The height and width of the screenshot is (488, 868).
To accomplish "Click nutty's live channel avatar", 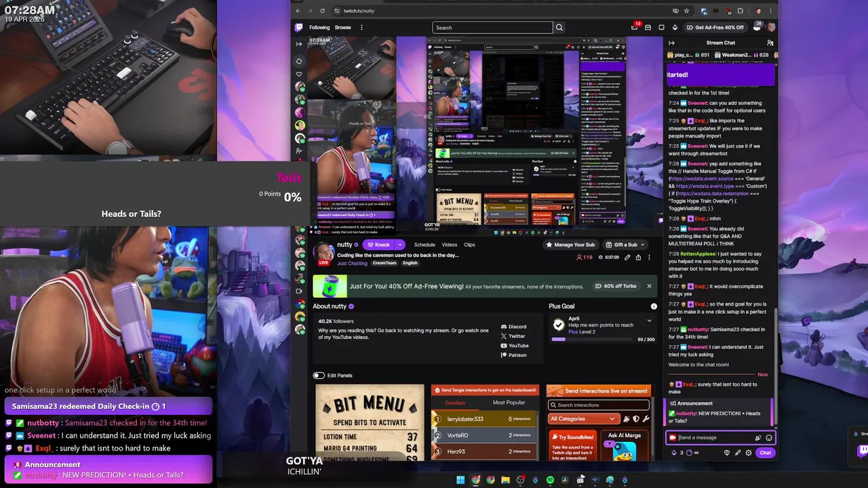I will click(323, 255).
